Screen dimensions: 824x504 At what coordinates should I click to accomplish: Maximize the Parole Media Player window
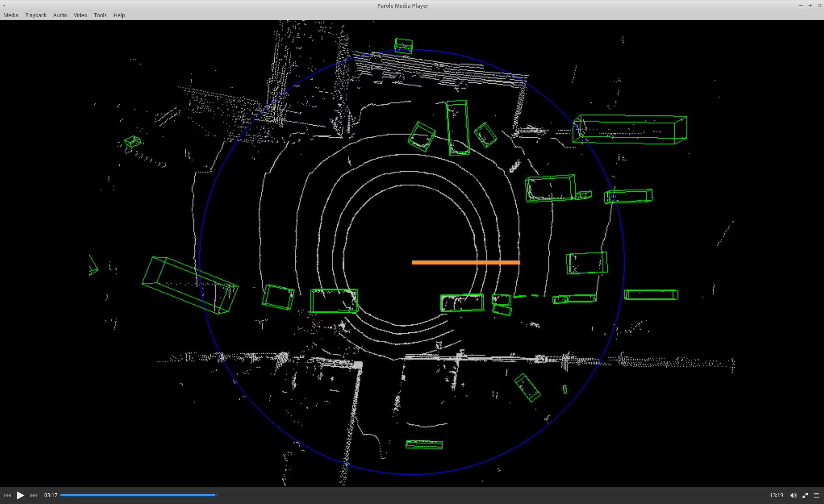click(810, 6)
